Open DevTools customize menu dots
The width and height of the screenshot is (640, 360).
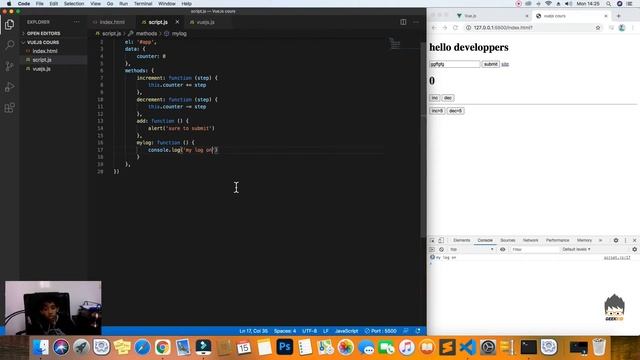pos(625,240)
